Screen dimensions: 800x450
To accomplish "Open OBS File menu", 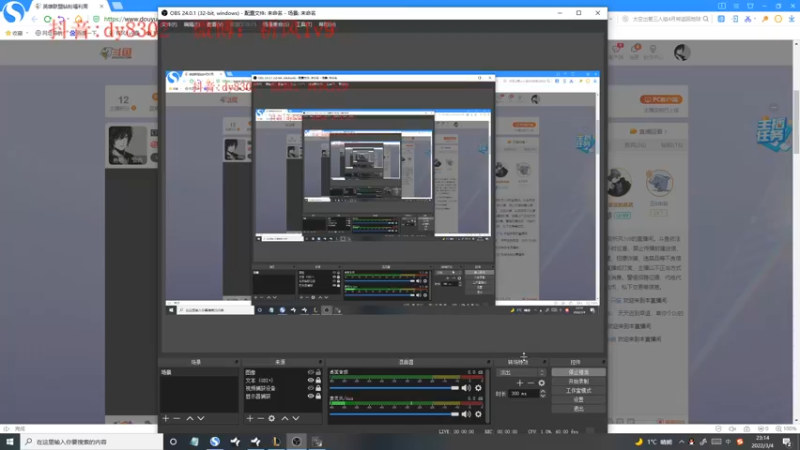I will click(x=169, y=24).
